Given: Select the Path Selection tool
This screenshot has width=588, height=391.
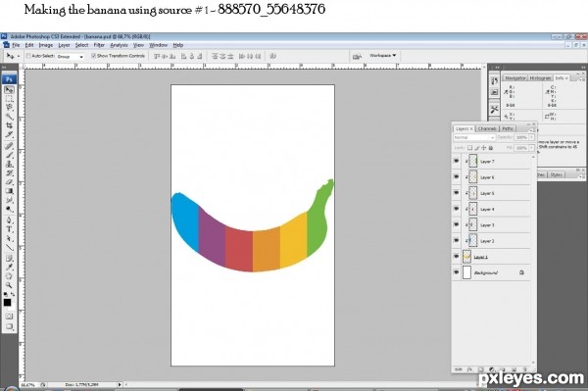Looking at the screenshot, I should point(9,238).
